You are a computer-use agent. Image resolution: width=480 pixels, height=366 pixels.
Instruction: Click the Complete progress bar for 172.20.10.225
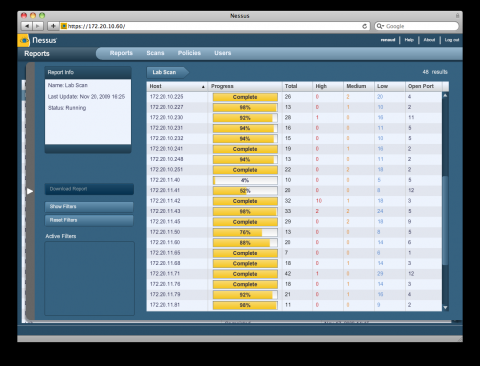(x=245, y=97)
